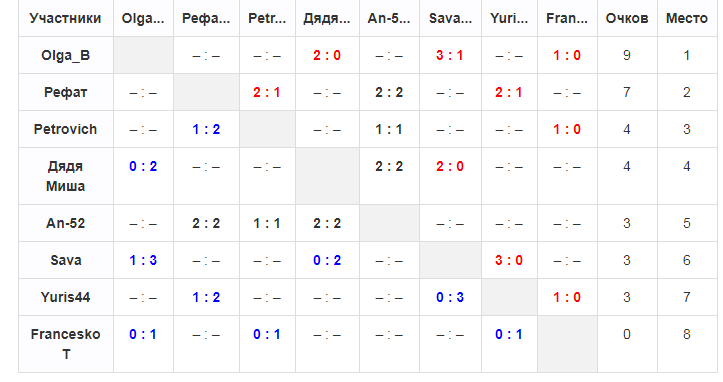Click the Sava row header
The width and height of the screenshot is (723, 382).
(65, 260)
